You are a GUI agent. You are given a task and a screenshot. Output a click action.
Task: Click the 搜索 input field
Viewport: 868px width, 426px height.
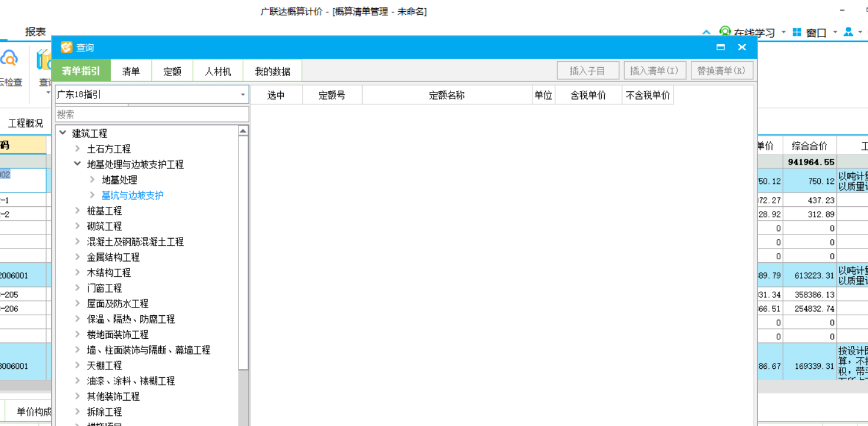[152, 114]
